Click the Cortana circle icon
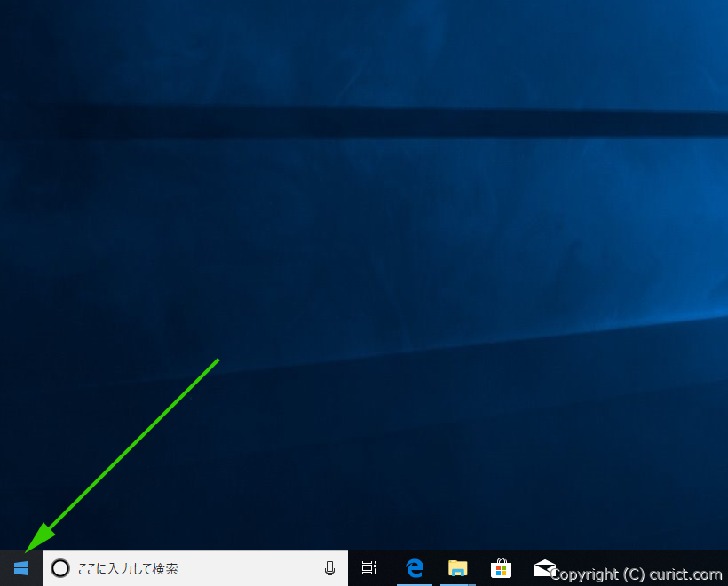The image size is (728, 586). [x=60, y=568]
